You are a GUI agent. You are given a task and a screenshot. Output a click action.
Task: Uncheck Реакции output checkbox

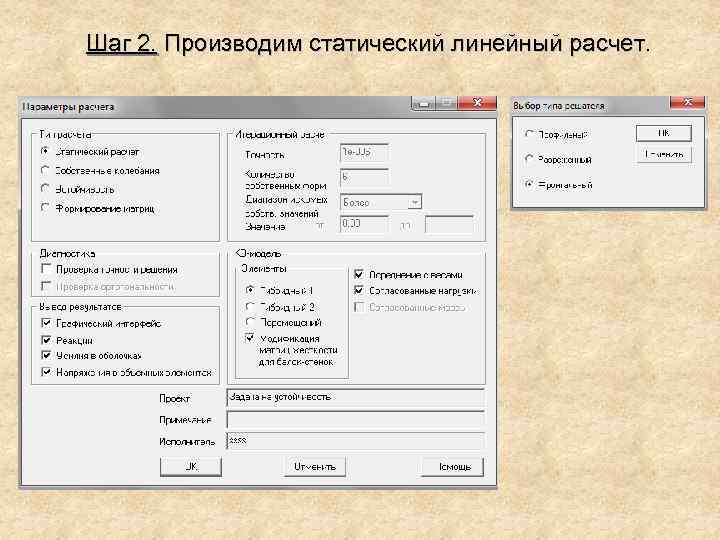46,340
